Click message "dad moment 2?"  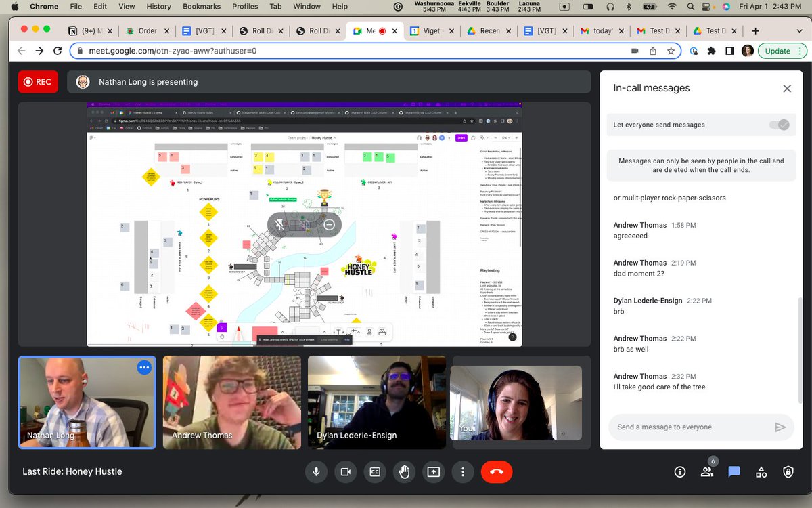coord(639,274)
